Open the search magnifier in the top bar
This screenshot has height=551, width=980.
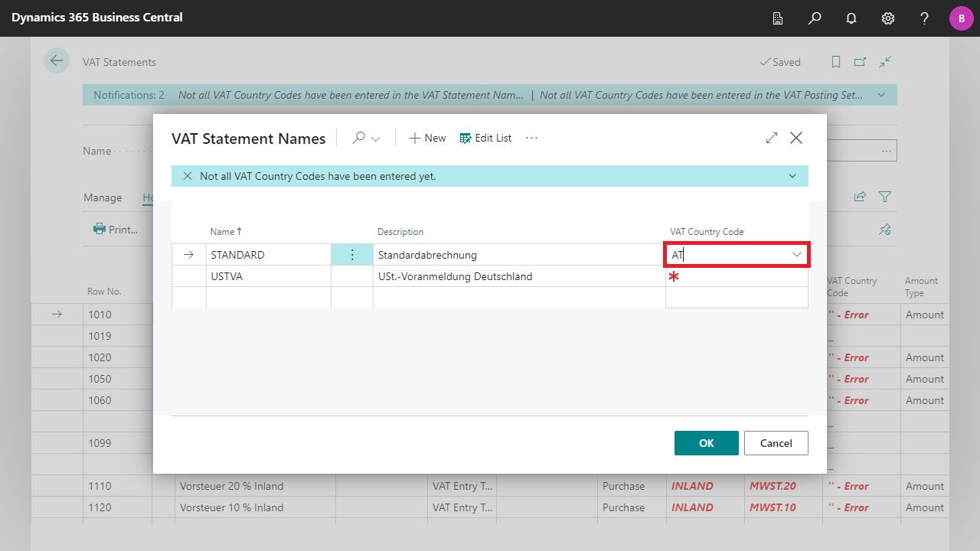(x=814, y=18)
